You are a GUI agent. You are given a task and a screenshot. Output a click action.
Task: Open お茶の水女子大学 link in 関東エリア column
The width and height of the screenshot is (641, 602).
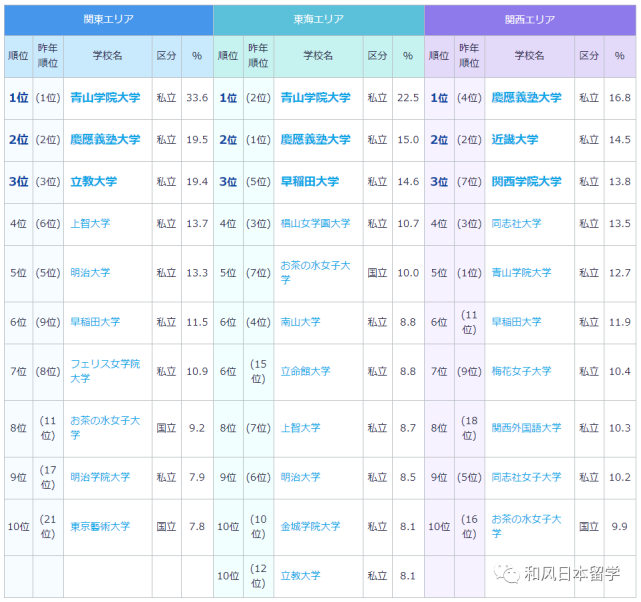pos(105,428)
